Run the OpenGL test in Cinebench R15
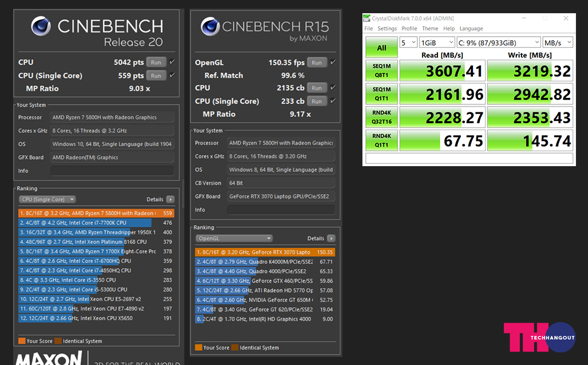Screen dimensions: 588x365 pyautogui.click(x=317, y=62)
